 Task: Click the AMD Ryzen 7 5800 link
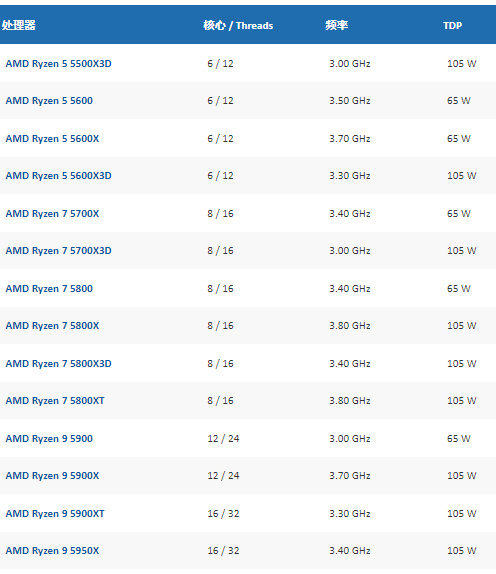pos(49,289)
